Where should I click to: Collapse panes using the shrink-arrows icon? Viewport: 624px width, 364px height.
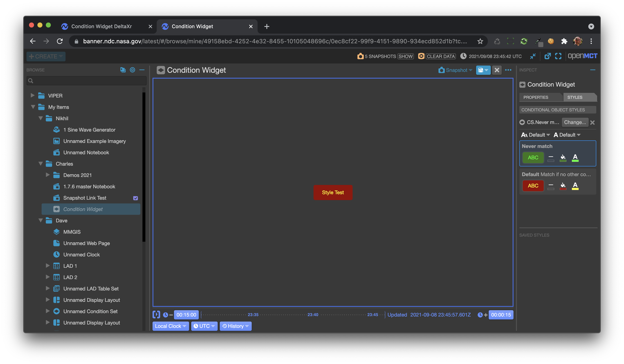click(x=533, y=56)
